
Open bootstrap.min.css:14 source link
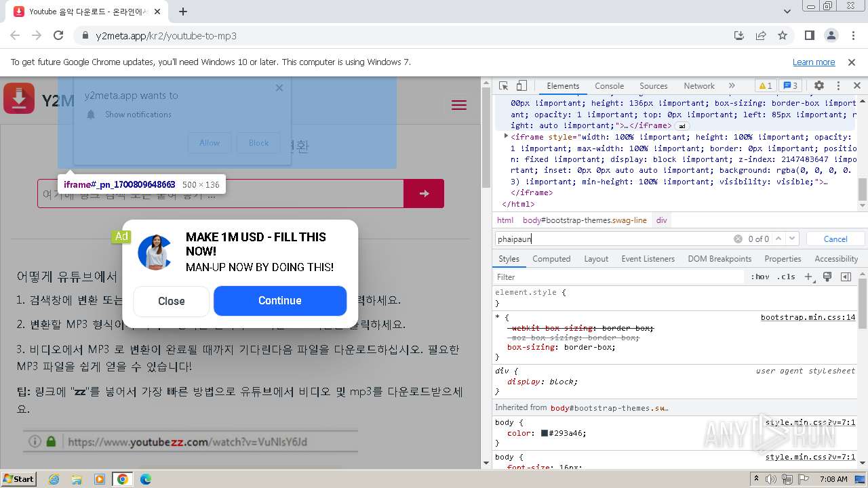pyautogui.click(x=808, y=317)
